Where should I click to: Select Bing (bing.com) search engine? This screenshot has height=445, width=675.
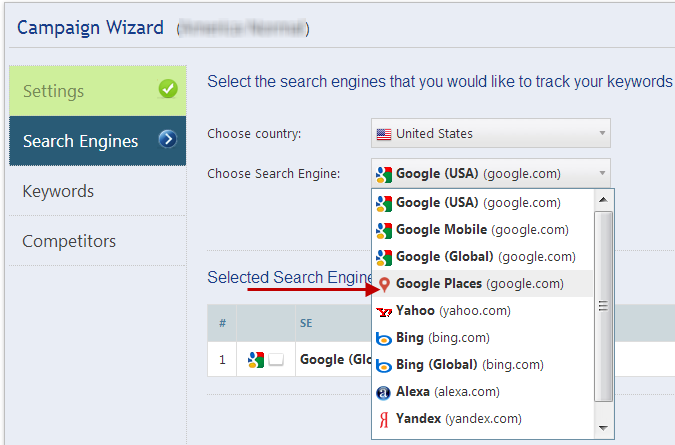(442, 338)
